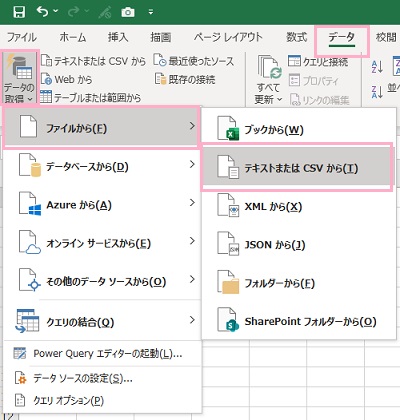Switch to the 挿入 tab
The image size is (400, 420).
[118, 37]
